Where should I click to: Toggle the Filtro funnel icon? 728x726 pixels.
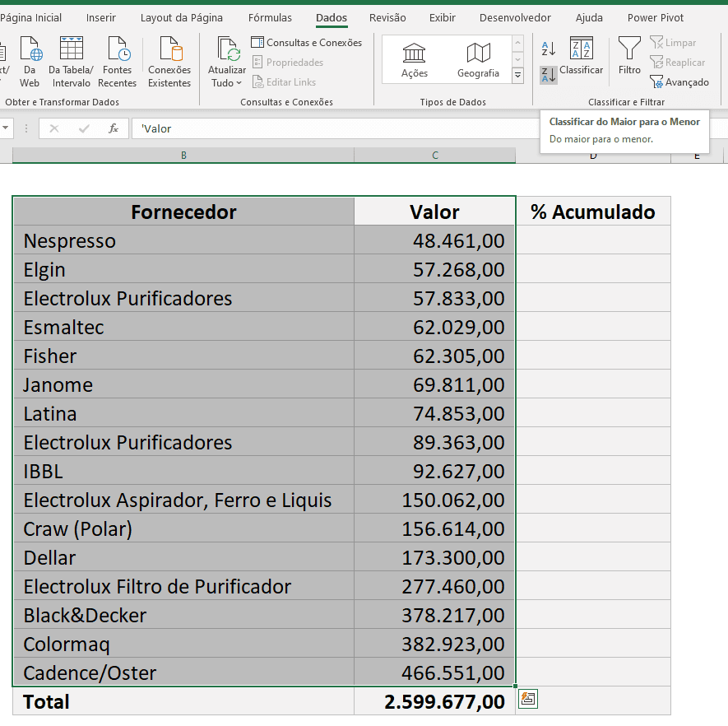(629, 56)
